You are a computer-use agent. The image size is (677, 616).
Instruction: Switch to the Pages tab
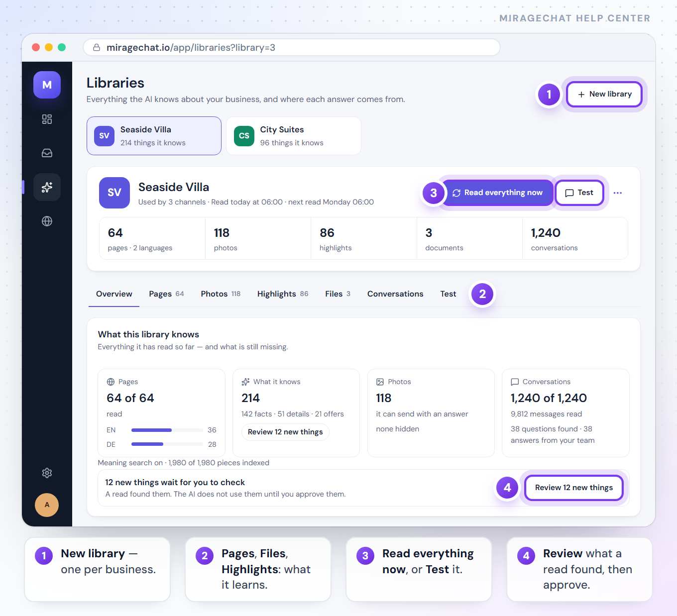(166, 294)
